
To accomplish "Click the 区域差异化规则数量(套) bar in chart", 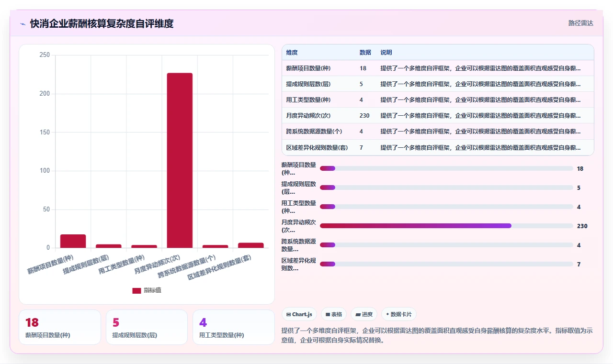I will [x=251, y=245].
